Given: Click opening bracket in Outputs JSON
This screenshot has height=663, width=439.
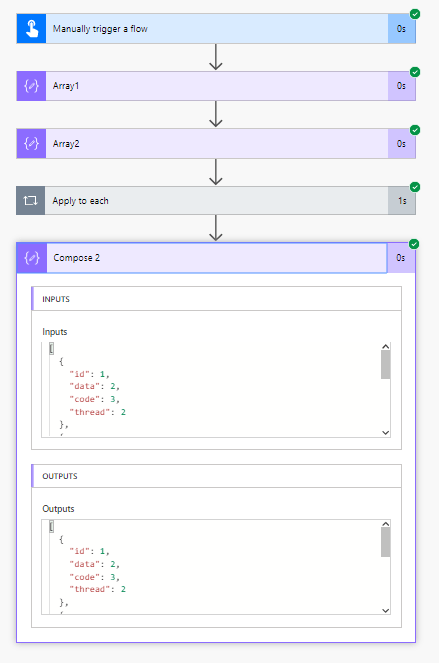Looking at the screenshot, I should 52,526.
